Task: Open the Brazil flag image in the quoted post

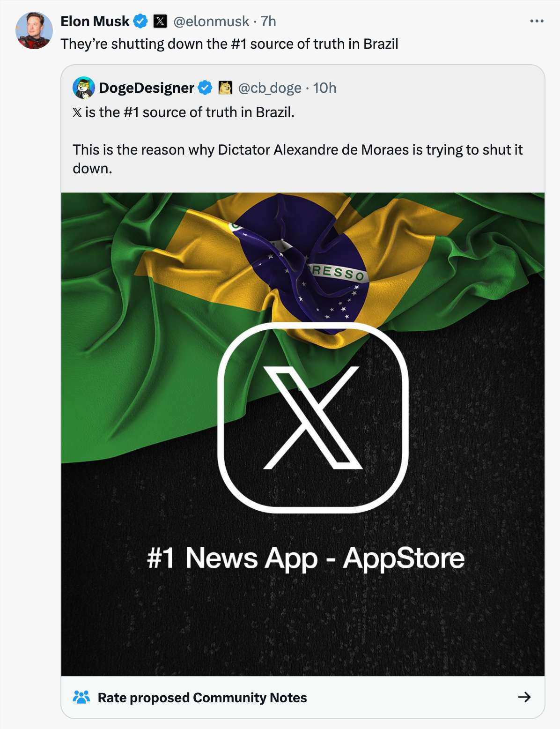Action: (x=303, y=434)
